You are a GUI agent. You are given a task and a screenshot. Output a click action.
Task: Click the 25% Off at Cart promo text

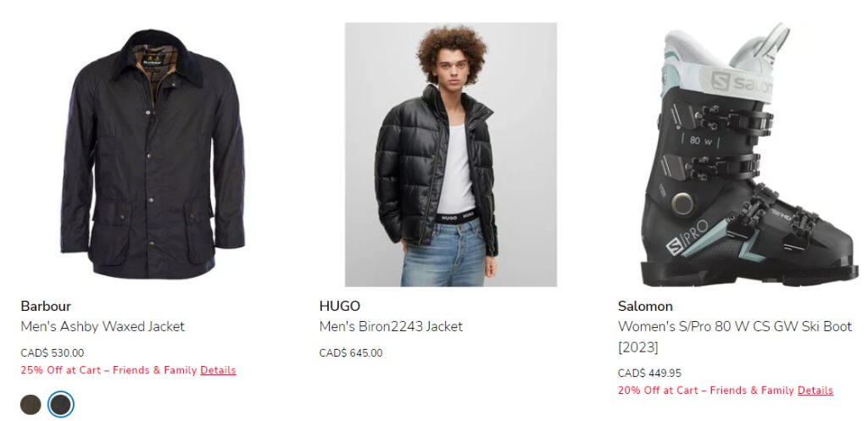coord(109,370)
